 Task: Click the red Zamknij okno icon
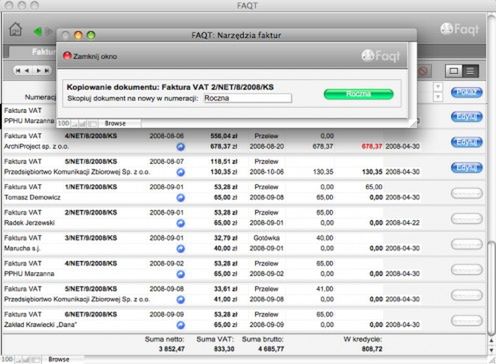pyautogui.click(x=67, y=56)
